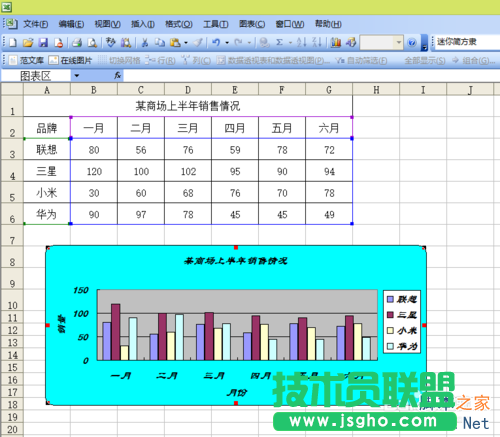Click the Print icon
Viewport: 500px width, 437px height.
(77, 42)
